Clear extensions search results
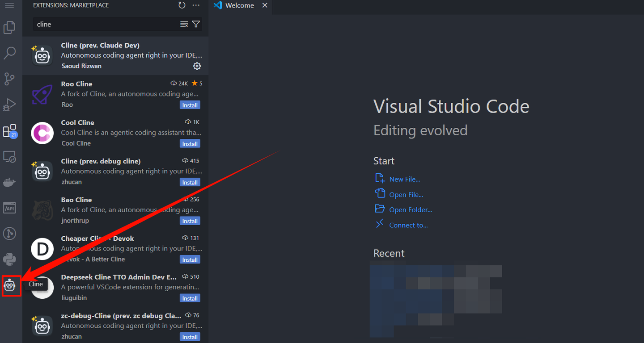Image resolution: width=644 pixels, height=343 pixels. tap(184, 24)
